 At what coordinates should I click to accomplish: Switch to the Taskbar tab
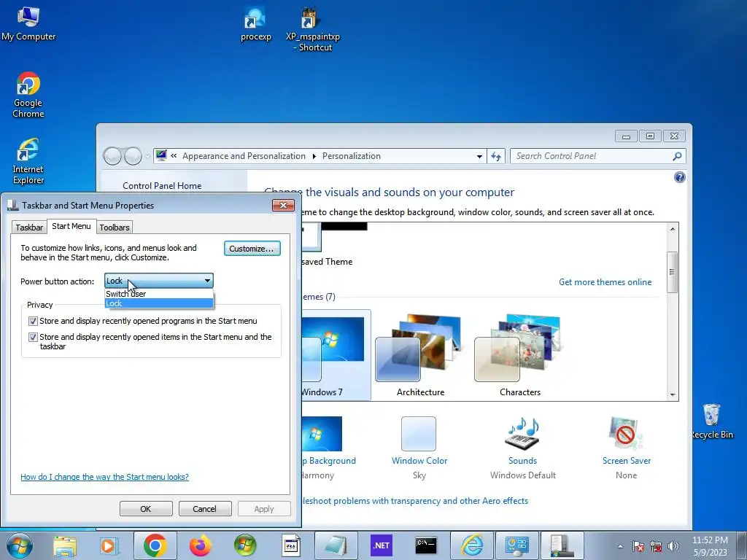29,227
